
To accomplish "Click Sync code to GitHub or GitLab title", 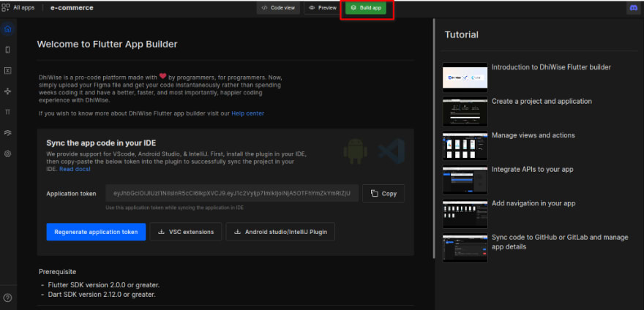I will (x=560, y=242).
